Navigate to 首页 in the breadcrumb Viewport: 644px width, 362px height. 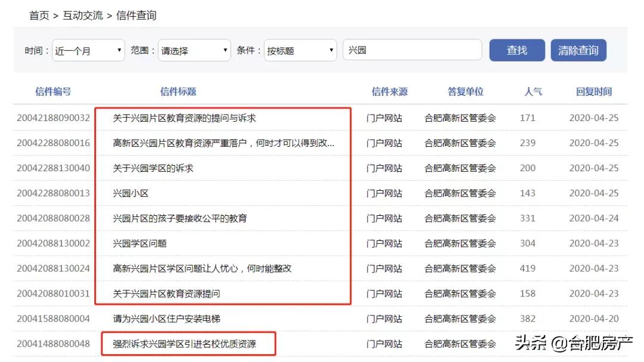39,15
